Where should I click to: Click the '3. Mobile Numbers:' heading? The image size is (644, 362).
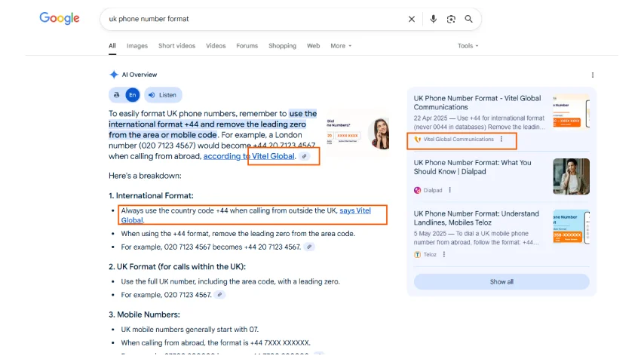pyautogui.click(x=144, y=314)
